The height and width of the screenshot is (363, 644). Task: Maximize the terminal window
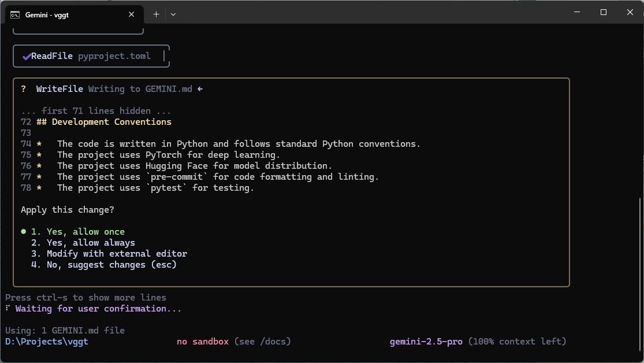pos(604,12)
